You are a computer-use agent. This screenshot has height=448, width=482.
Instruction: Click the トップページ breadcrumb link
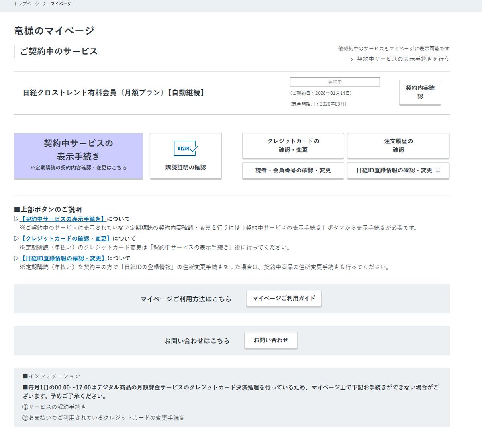[27, 4]
